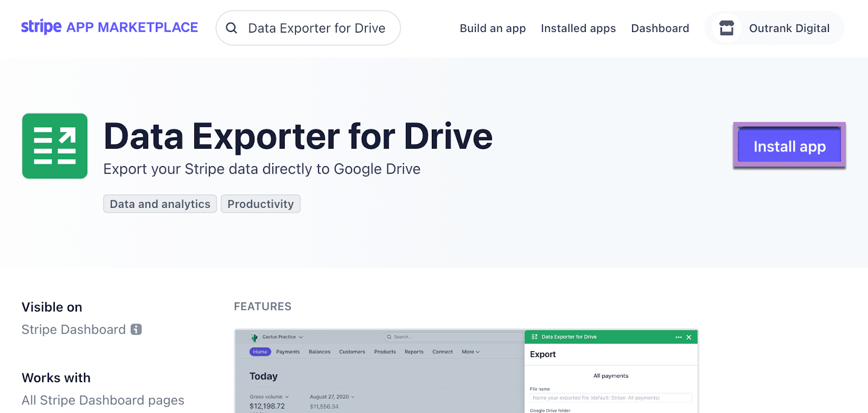
Task: Open the More dropdown in the preview navigation
Action: [470, 352]
